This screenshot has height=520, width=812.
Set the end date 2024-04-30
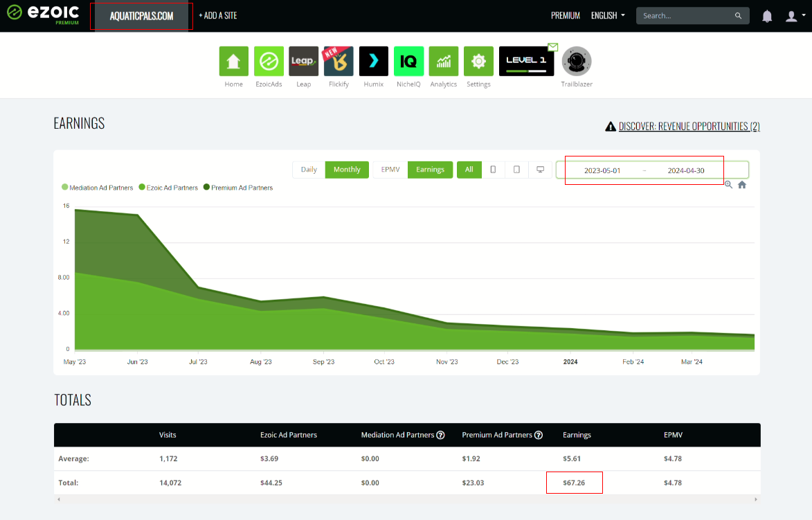(686, 170)
